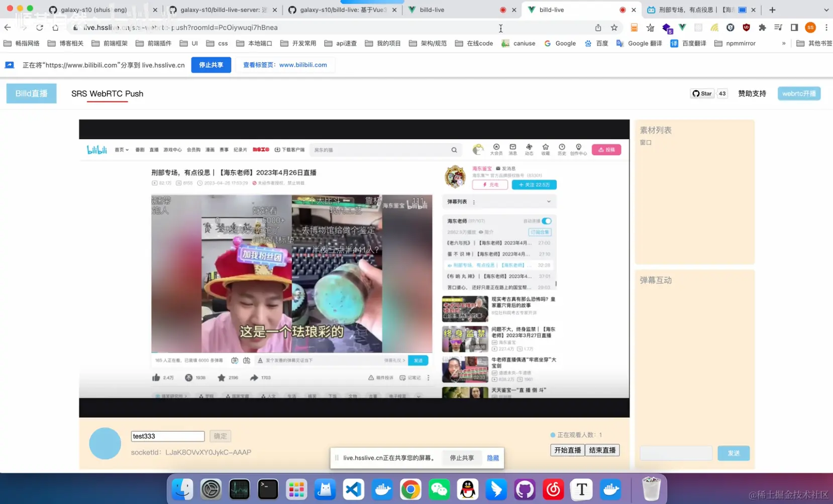The height and width of the screenshot is (504, 833).
Task: Switch to the first galaxy-s10 GitHub tab
Action: click(x=103, y=10)
